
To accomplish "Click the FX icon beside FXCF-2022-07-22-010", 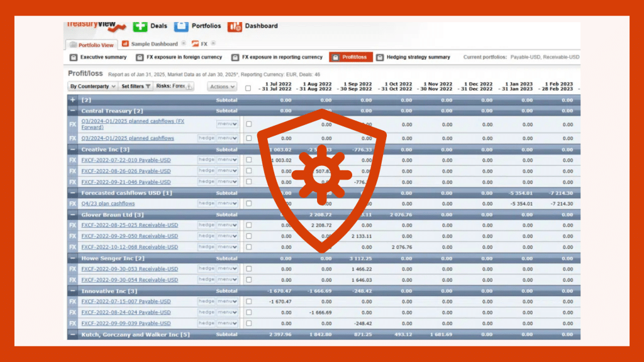I will point(72,160).
